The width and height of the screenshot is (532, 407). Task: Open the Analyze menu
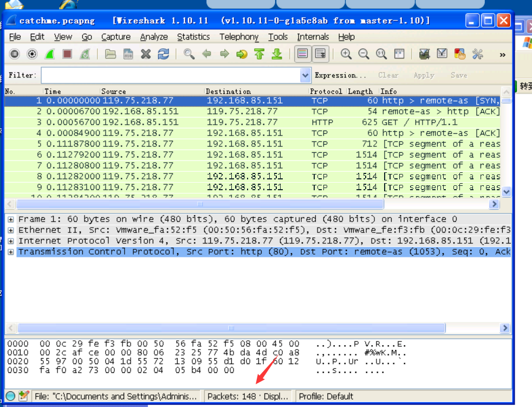point(154,37)
